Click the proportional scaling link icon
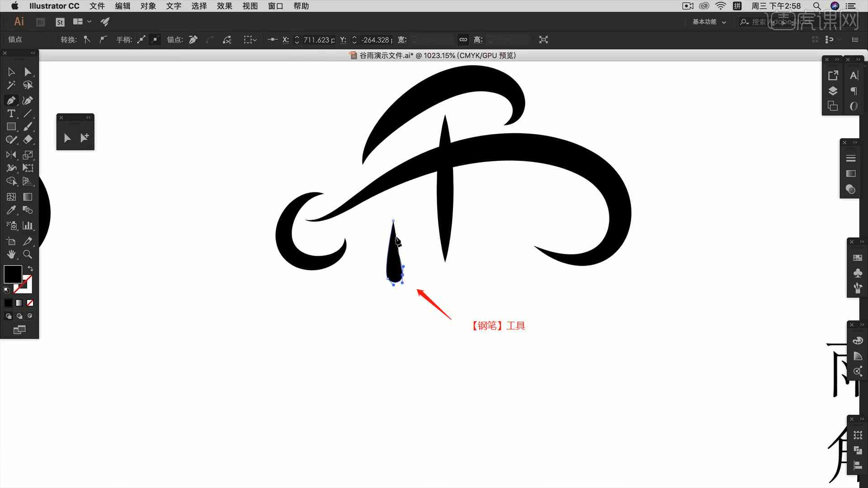The image size is (868, 488). pos(463,40)
